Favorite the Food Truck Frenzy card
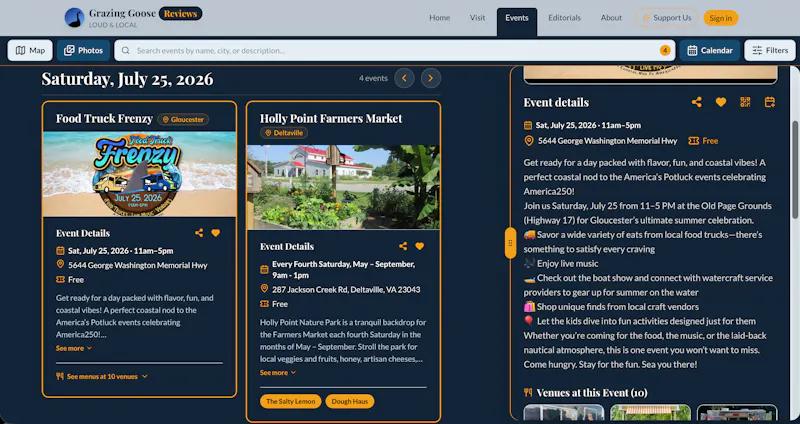This screenshot has width=800, height=424. (215, 233)
